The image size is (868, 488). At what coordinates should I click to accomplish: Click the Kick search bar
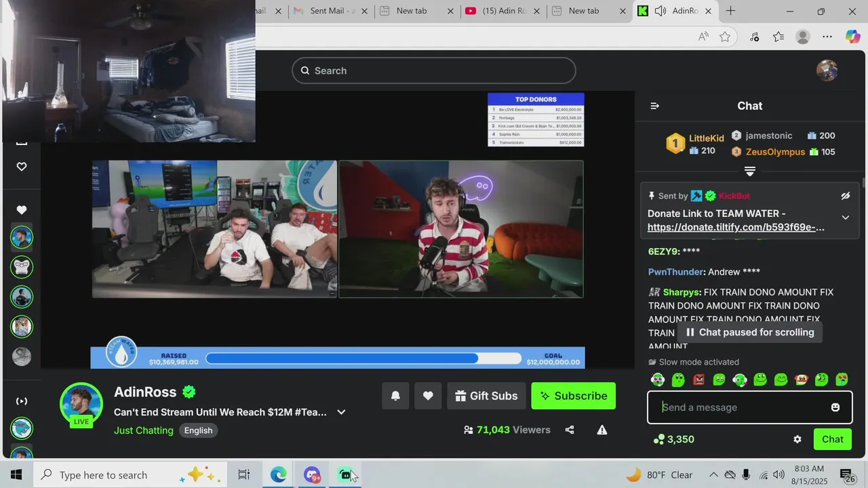coord(434,70)
